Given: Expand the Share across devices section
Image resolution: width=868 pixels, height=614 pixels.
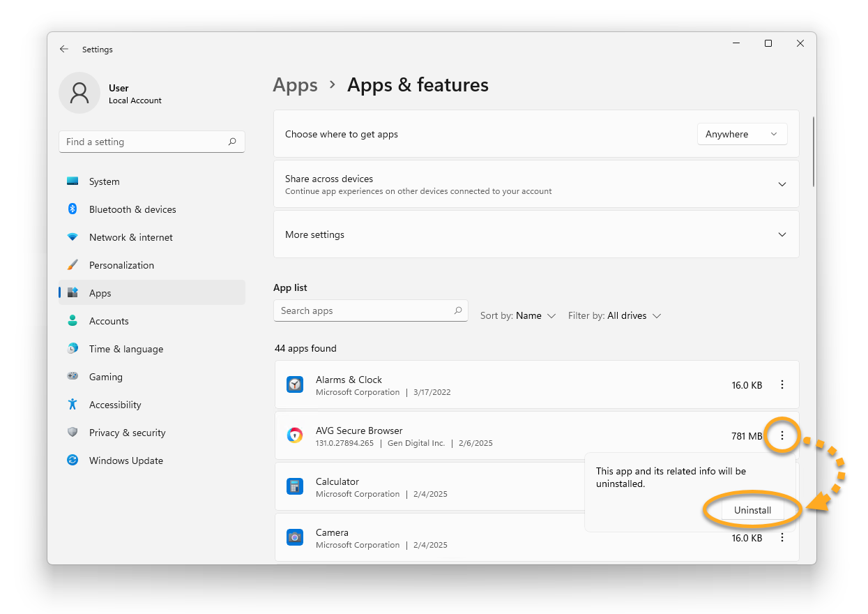Looking at the screenshot, I should point(782,184).
